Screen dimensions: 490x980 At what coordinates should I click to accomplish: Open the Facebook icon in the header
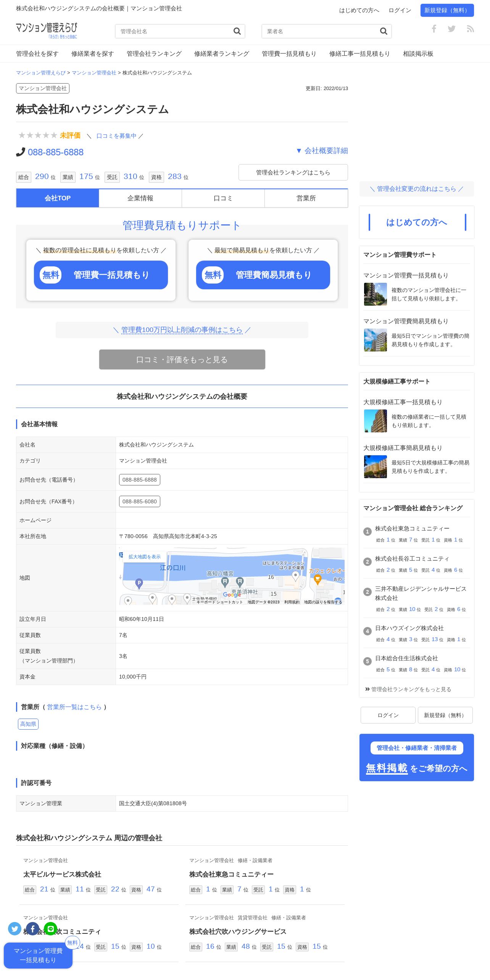(434, 29)
